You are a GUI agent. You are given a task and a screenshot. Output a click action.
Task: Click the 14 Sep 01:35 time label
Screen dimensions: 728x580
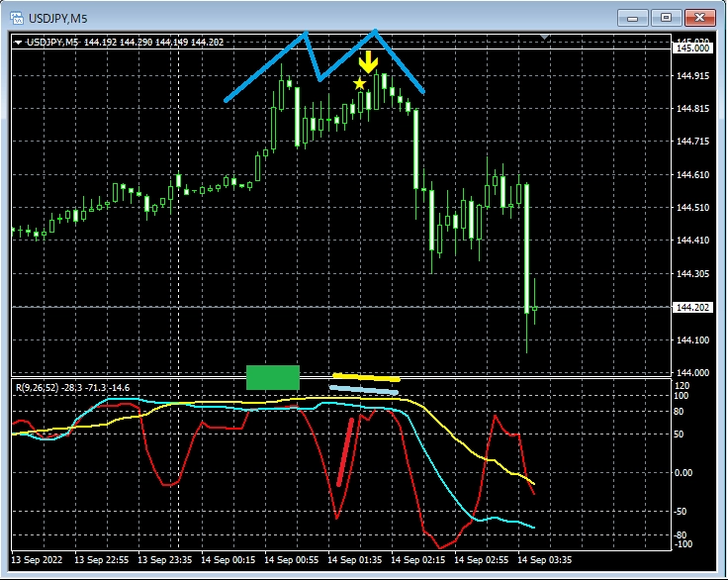[x=353, y=559]
